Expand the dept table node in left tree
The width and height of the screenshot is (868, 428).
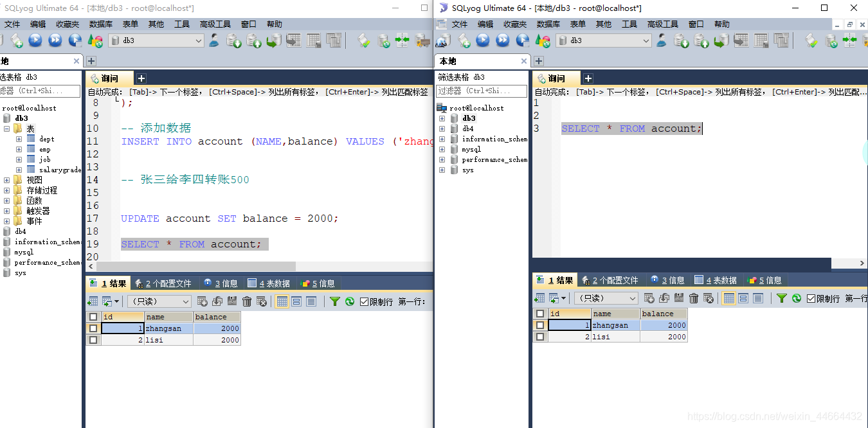coord(19,139)
